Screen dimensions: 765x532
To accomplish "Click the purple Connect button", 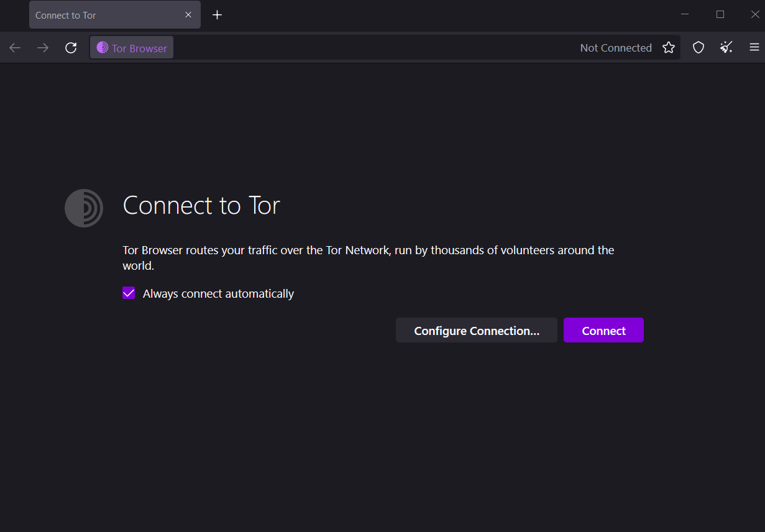I will [603, 331].
